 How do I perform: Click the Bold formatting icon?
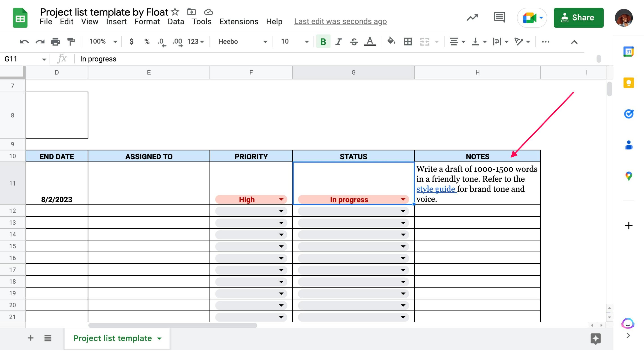click(323, 41)
